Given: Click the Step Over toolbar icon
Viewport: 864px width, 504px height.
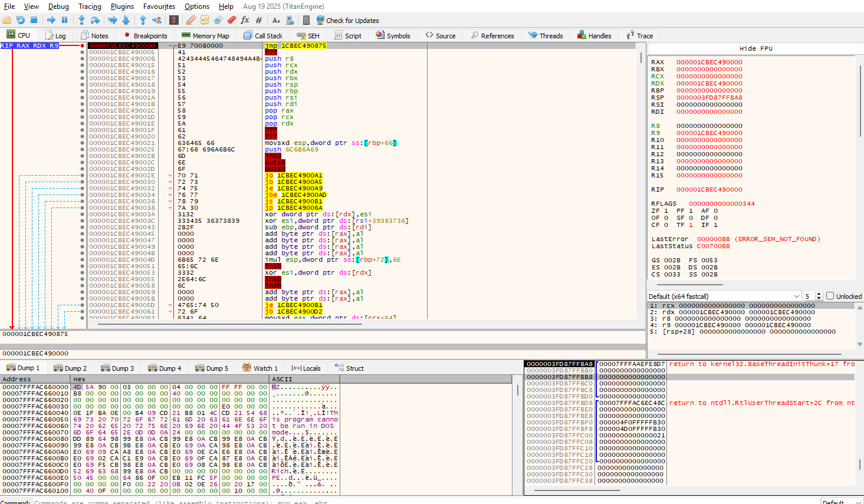Looking at the screenshot, I should 95,20.
